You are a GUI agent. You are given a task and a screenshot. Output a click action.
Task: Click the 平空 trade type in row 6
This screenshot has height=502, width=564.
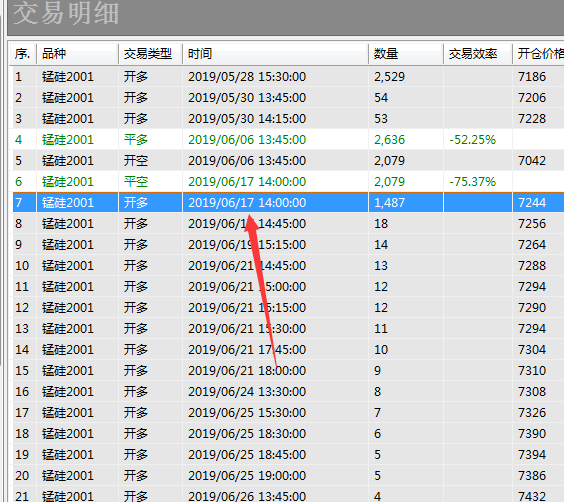point(136,182)
